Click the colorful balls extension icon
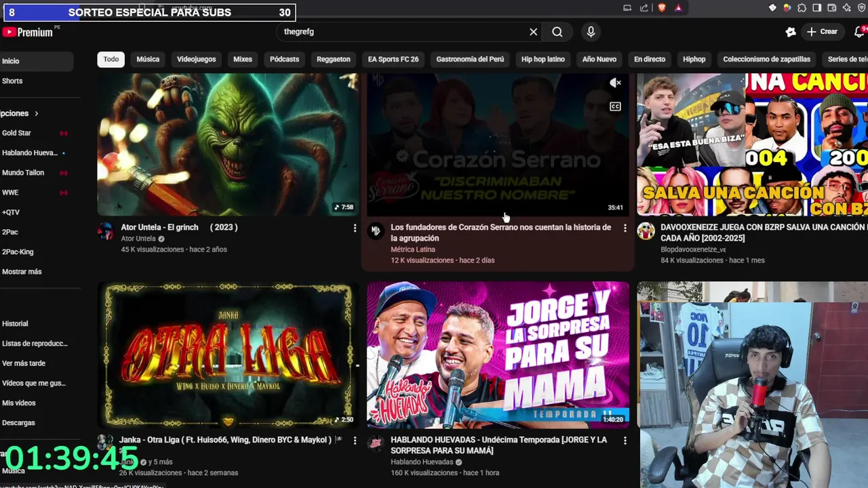868x488 pixels. [x=787, y=8]
